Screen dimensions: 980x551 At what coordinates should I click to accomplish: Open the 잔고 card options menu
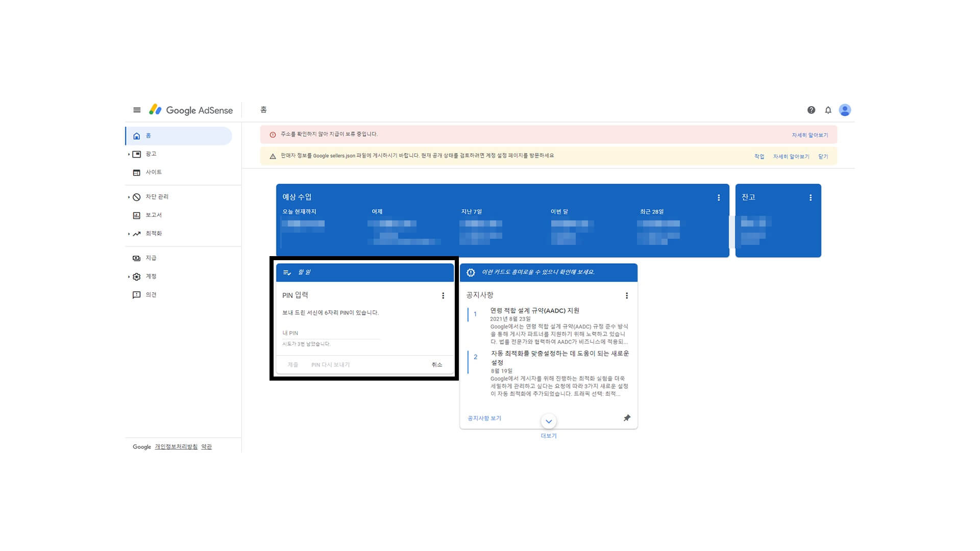[x=811, y=197]
